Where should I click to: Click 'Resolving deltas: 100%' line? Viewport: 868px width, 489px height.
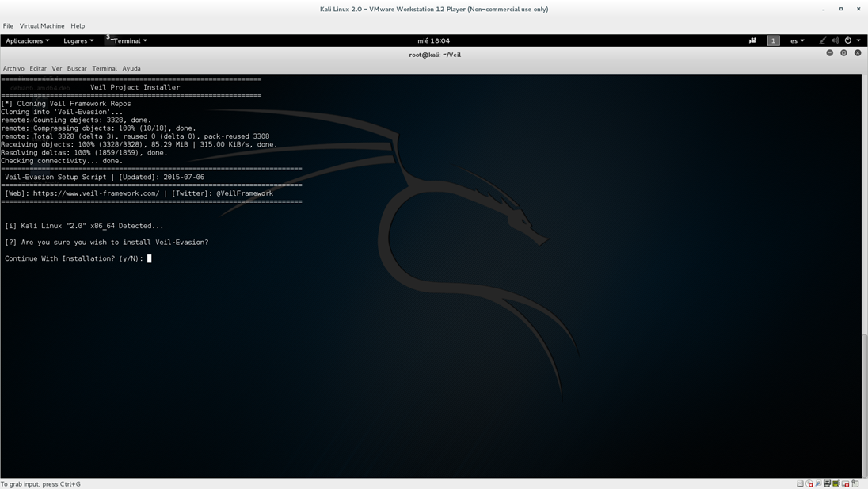coord(84,153)
